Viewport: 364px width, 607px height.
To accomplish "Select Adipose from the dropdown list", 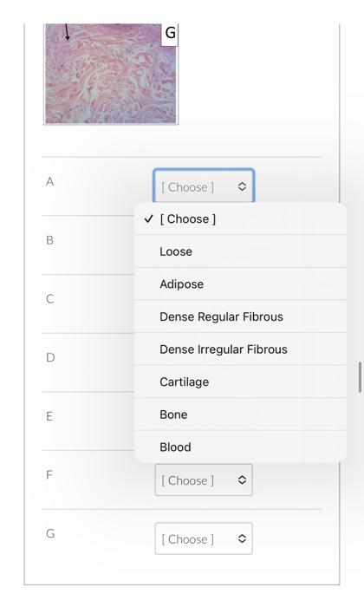I will point(240,284).
